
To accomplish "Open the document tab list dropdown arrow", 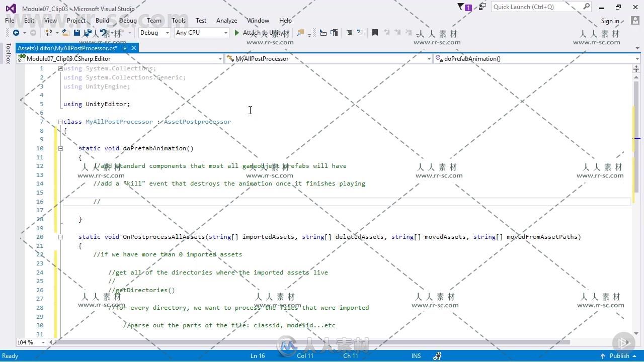I will click(x=637, y=48).
